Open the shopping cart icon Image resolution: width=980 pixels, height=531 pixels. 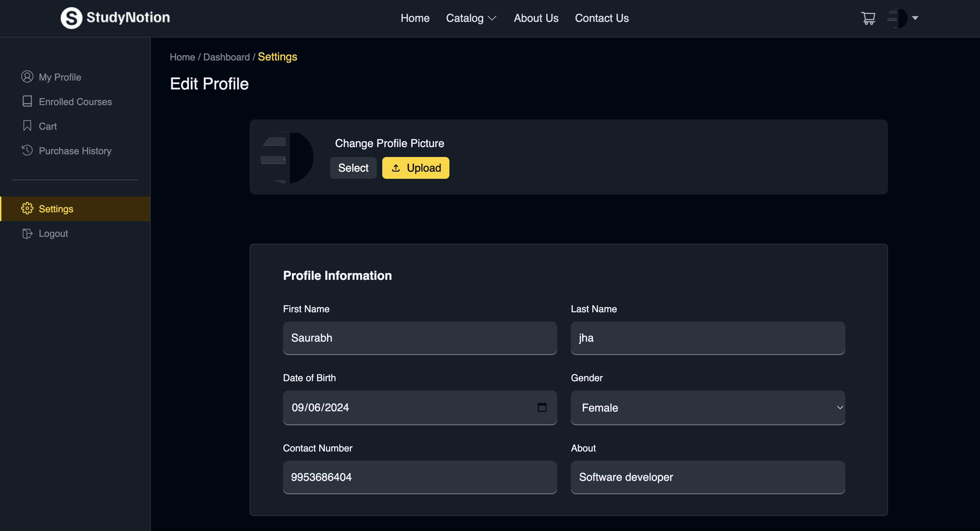pyautogui.click(x=868, y=18)
